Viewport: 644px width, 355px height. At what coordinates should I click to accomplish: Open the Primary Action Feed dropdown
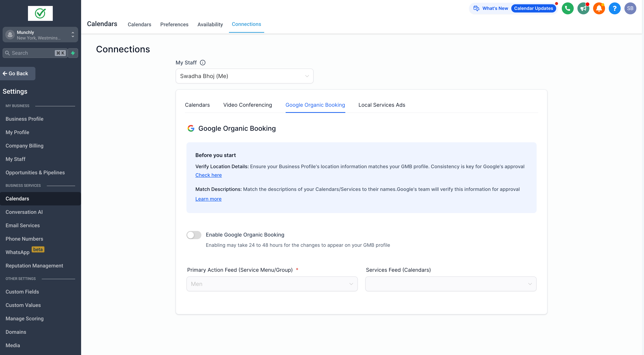pyautogui.click(x=272, y=284)
